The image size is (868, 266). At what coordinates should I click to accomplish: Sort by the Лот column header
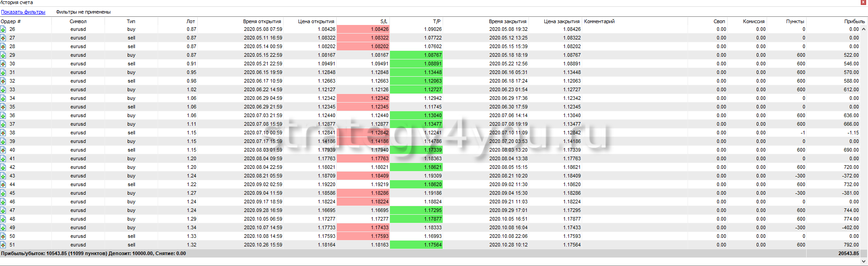click(x=190, y=21)
